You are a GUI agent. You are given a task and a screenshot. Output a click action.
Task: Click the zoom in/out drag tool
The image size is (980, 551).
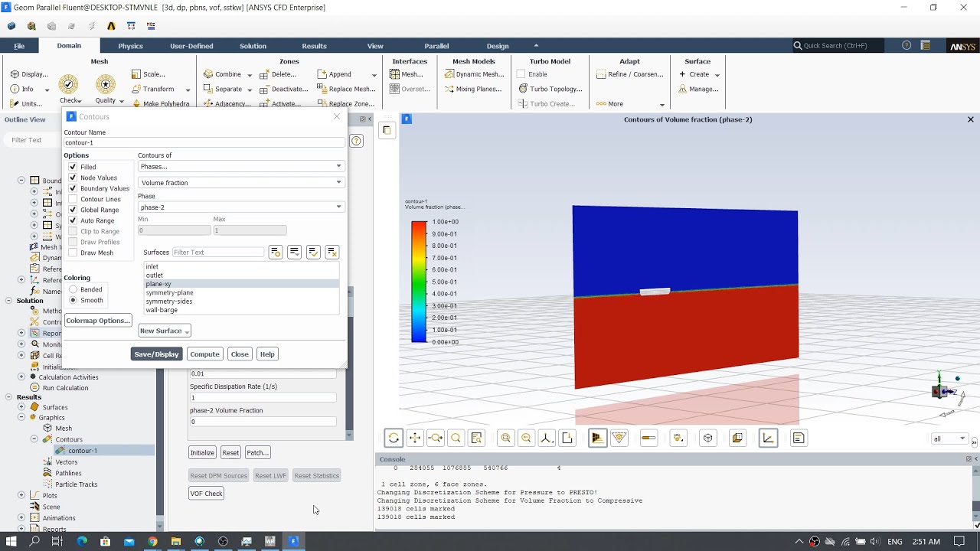coord(435,438)
